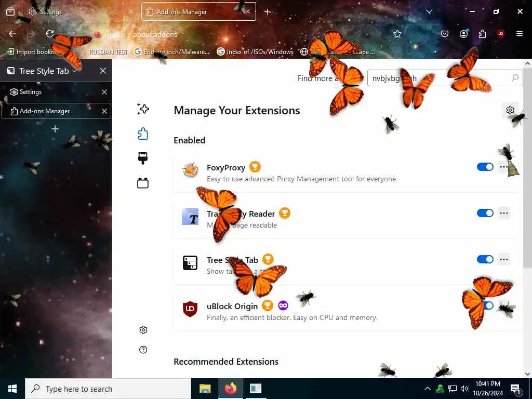Screen dimensions: 532x399
Task: Click FoxyProxy recommended badge trophy
Action: (255, 167)
